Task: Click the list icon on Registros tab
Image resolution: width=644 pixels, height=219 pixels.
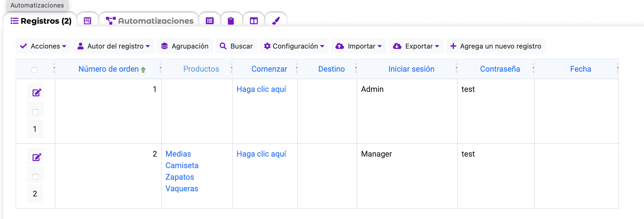Action: [x=14, y=21]
